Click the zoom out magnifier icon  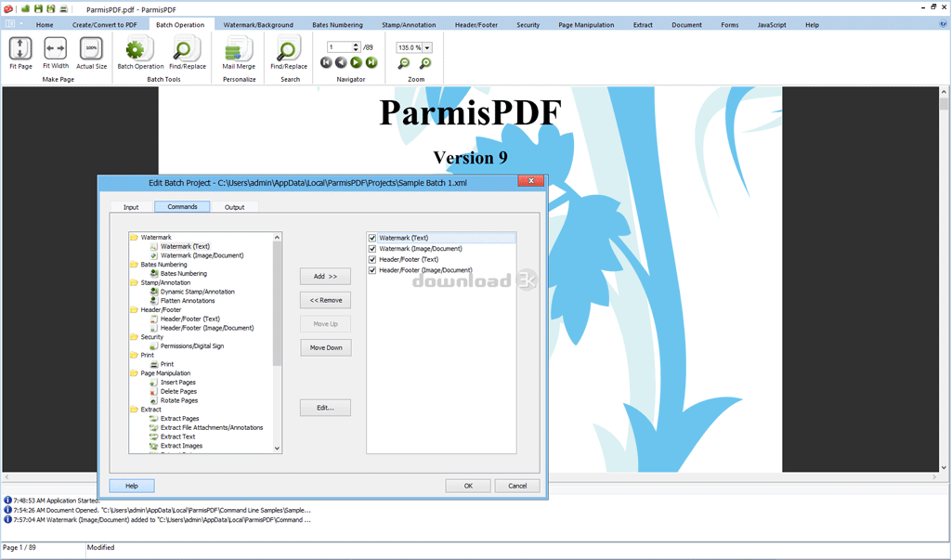(x=403, y=63)
